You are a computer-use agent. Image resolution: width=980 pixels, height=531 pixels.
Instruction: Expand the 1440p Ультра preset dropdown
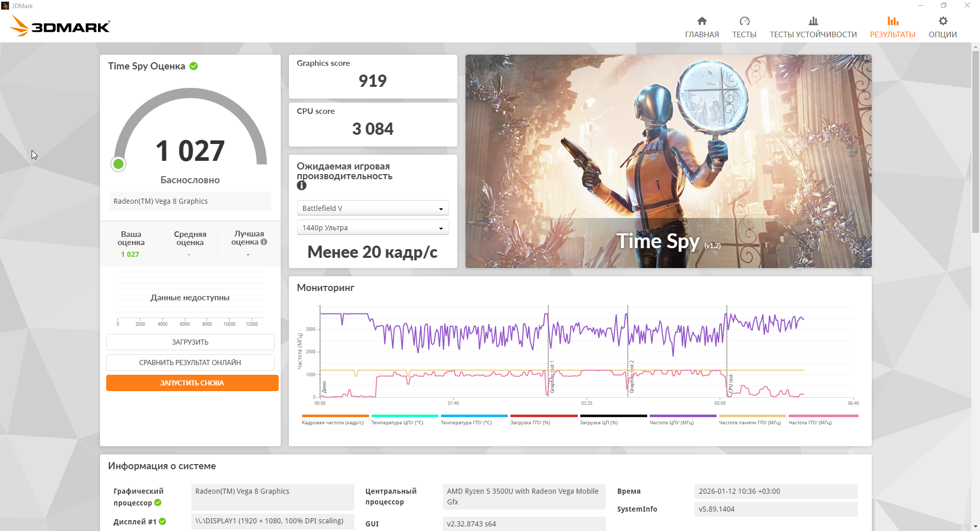(373, 228)
